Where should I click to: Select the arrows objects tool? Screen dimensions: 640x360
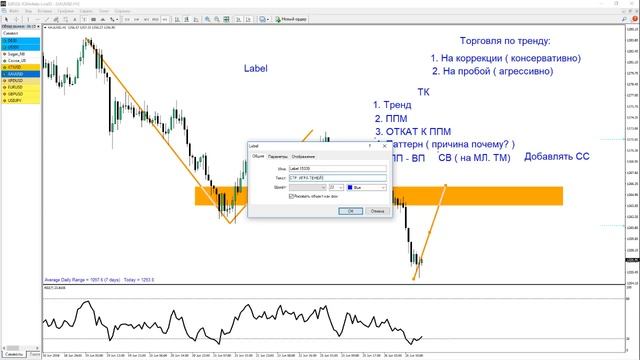click(111, 19)
